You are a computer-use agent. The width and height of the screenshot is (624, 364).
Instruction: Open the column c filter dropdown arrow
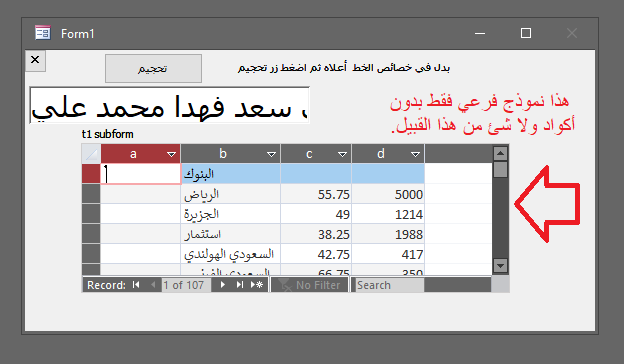coord(342,154)
